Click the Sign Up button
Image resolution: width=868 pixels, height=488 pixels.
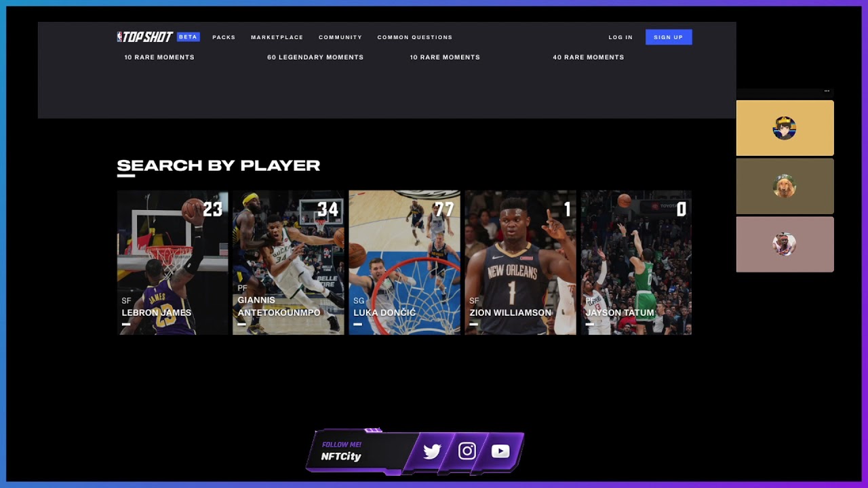669,37
